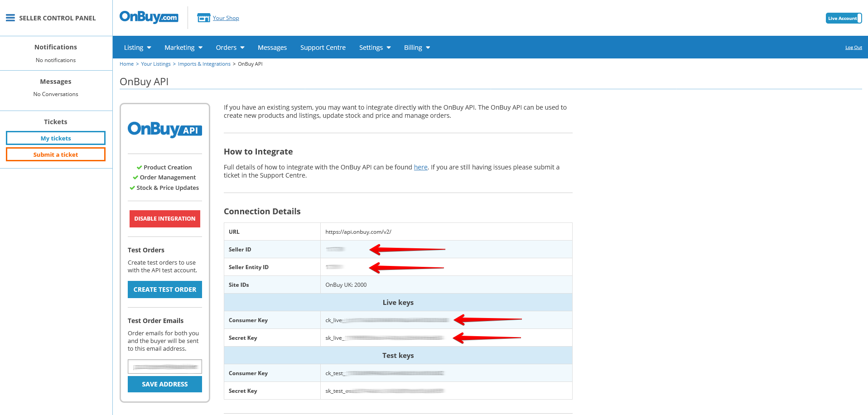Click the OnBuy API logo image
Screen dimensions: 868x415
pyautogui.click(x=164, y=129)
